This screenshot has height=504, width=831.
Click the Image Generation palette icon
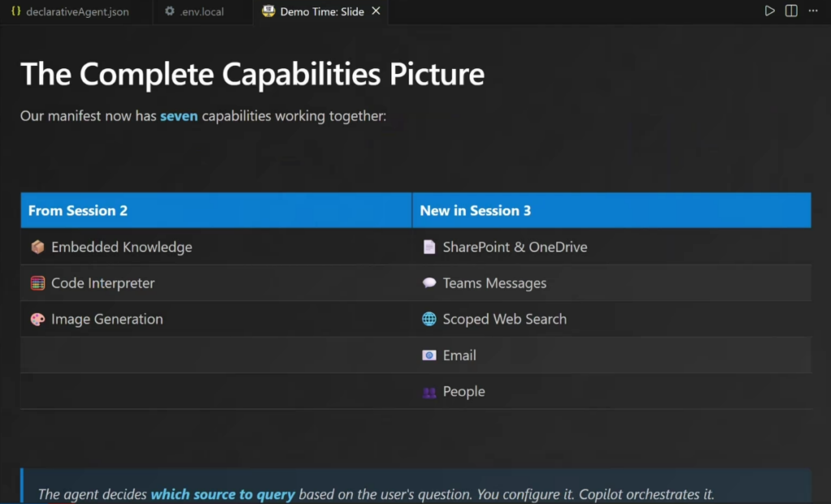click(x=37, y=319)
